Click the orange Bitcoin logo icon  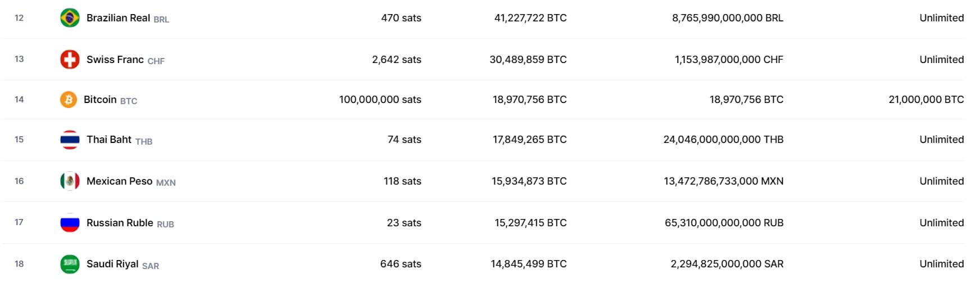tap(69, 100)
